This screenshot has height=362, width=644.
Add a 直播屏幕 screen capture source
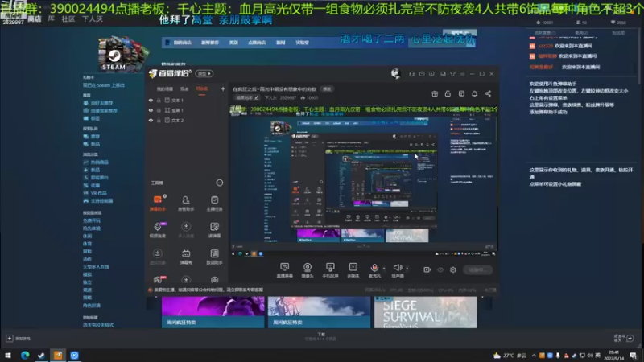tap(285, 270)
